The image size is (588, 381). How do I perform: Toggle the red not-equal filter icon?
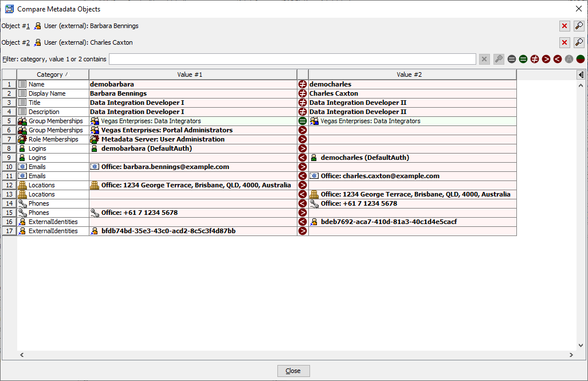[535, 59]
